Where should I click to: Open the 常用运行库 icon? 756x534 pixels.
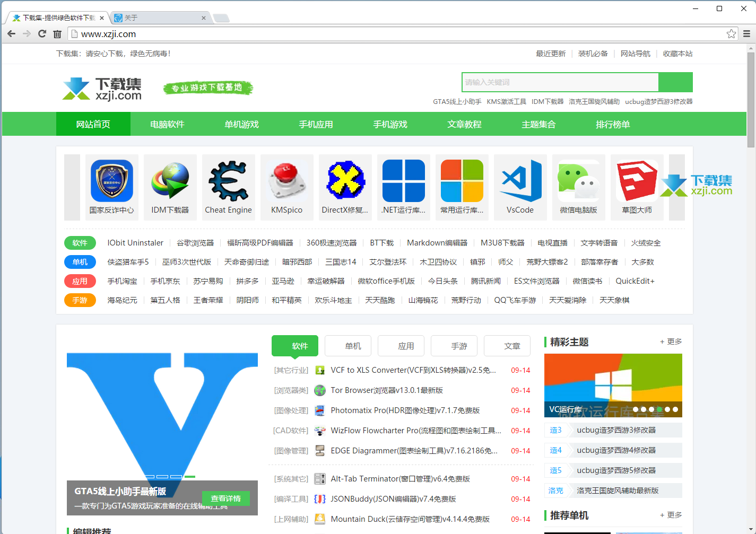(462, 181)
